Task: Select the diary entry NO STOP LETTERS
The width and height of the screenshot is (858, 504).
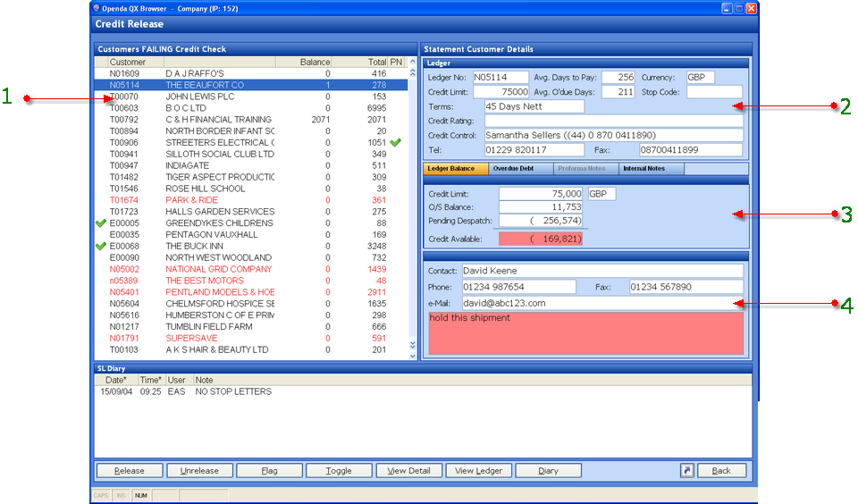Action: coord(423,391)
